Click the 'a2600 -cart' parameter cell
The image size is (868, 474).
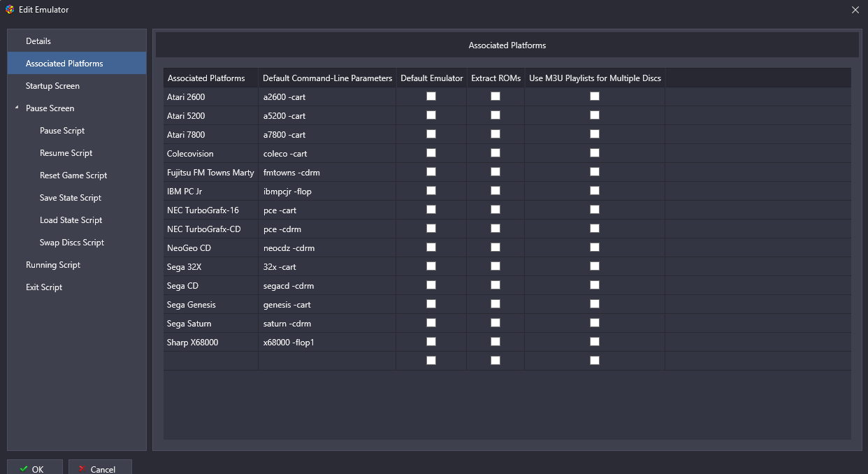click(327, 97)
